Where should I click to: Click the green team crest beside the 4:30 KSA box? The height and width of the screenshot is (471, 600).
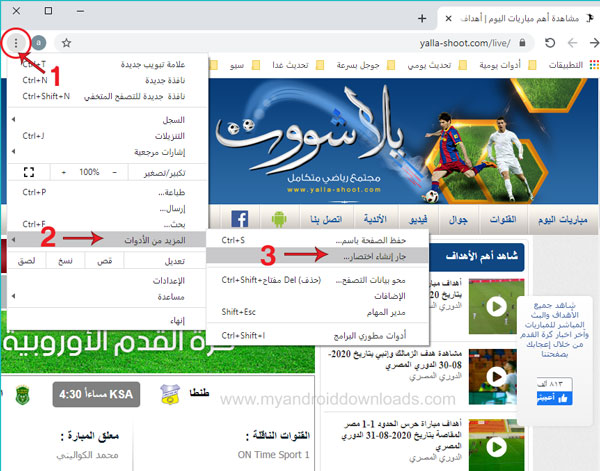[x=23, y=395]
